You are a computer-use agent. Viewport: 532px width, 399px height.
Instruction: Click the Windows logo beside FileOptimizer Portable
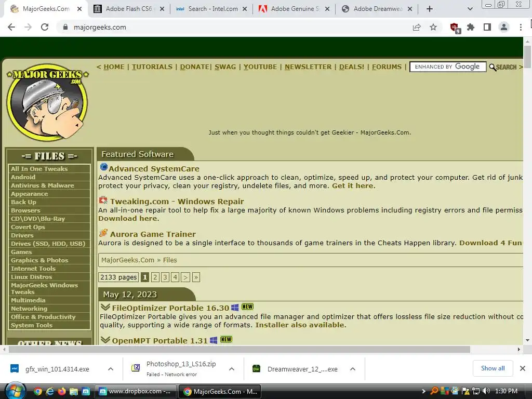coord(235,308)
